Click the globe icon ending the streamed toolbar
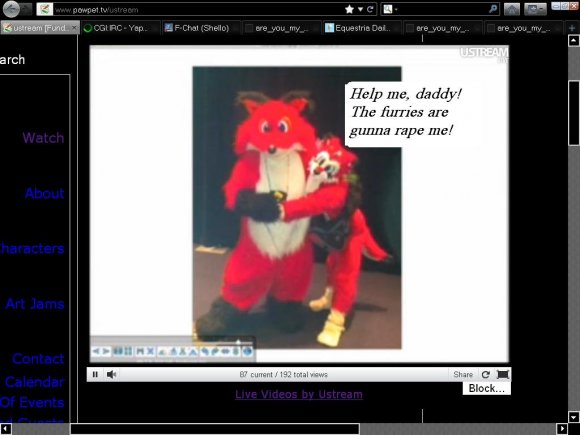580x435 pixels. coord(247,351)
